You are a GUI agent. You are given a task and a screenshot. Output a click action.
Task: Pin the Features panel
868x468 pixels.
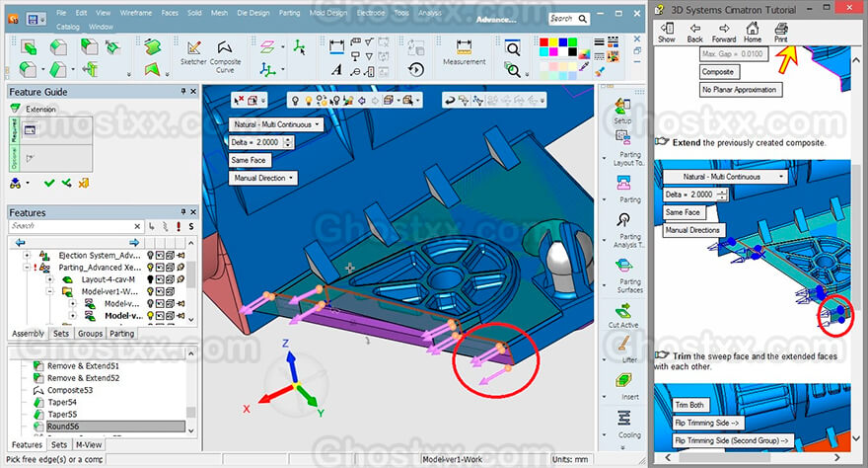point(183,211)
